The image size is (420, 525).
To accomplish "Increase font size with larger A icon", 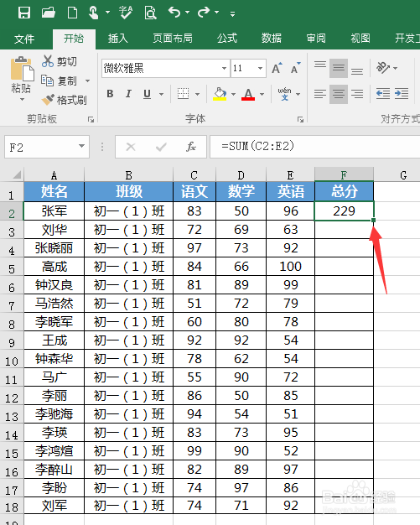I will 277,68.
